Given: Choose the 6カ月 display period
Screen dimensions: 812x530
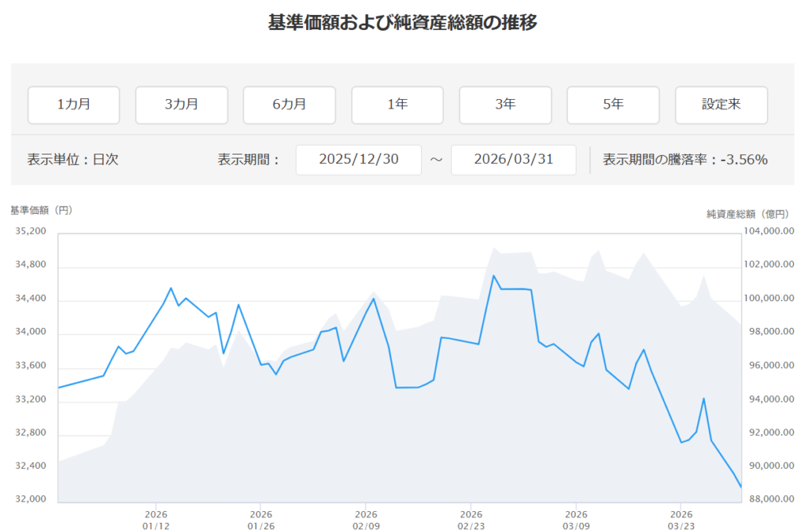Looking at the screenshot, I should click(289, 105).
